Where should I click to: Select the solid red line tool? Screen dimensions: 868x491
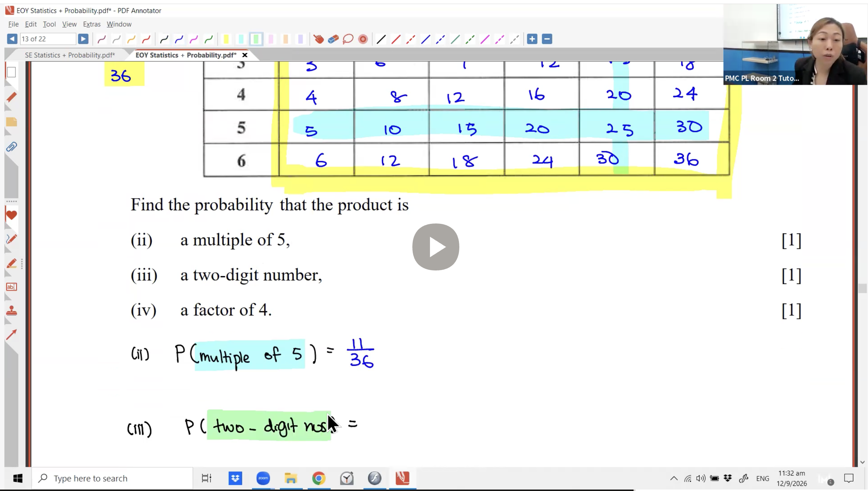click(x=396, y=39)
